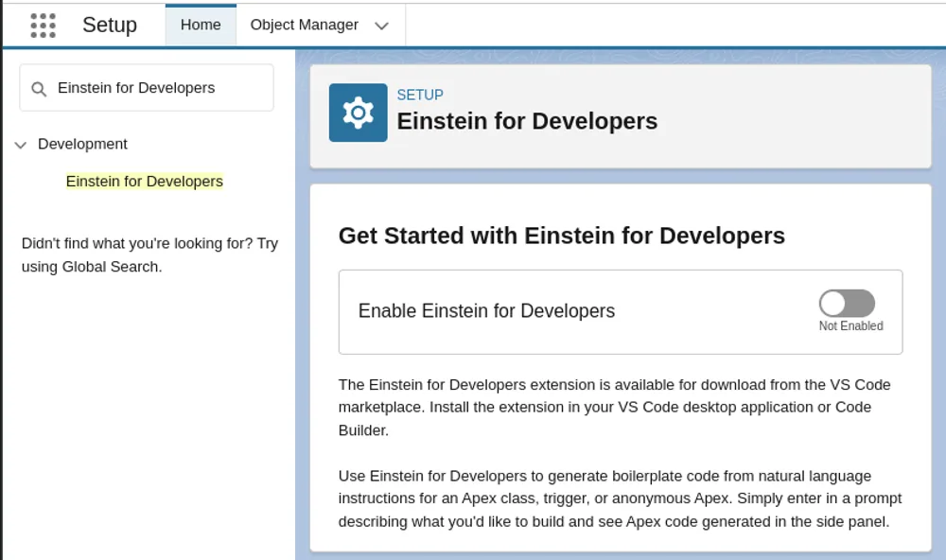946x560 pixels.
Task: Enable Einstein for Developers toggle
Action: point(847,303)
